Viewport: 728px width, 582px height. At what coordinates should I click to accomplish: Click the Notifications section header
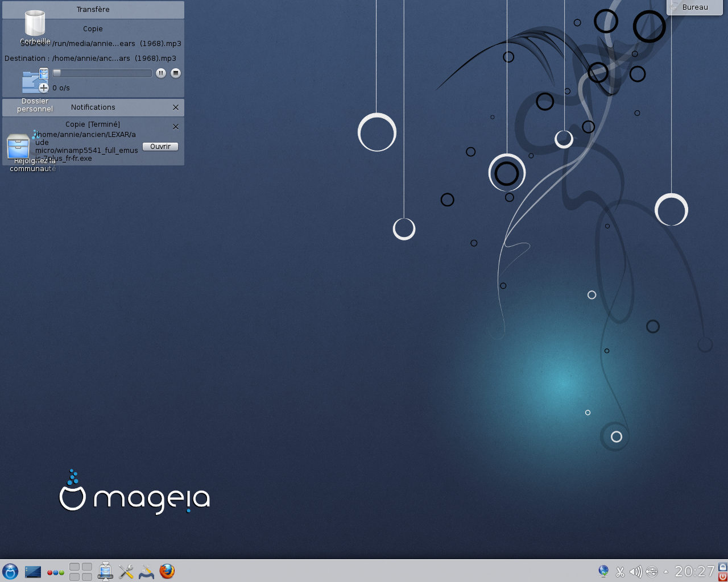click(93, 107)
